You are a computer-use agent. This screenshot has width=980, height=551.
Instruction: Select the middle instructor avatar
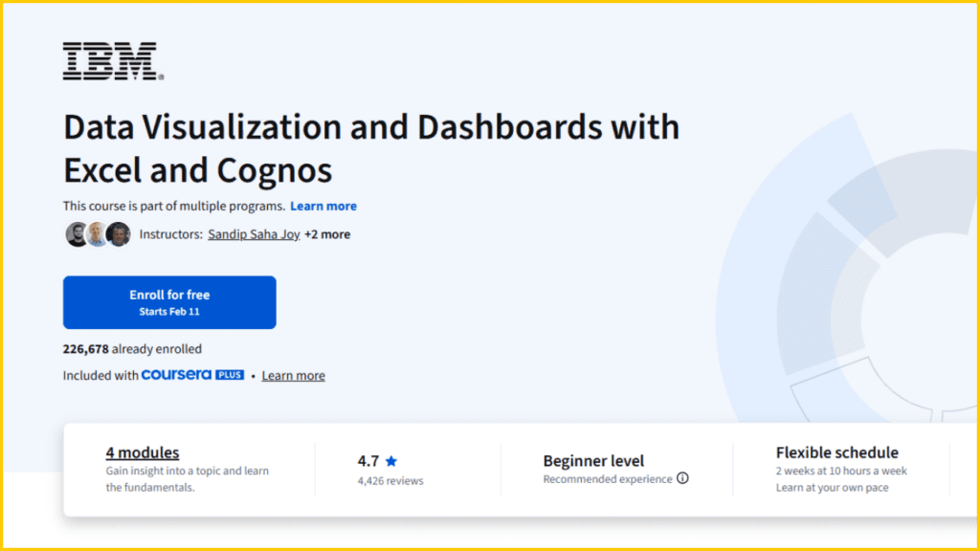[96, 233]
